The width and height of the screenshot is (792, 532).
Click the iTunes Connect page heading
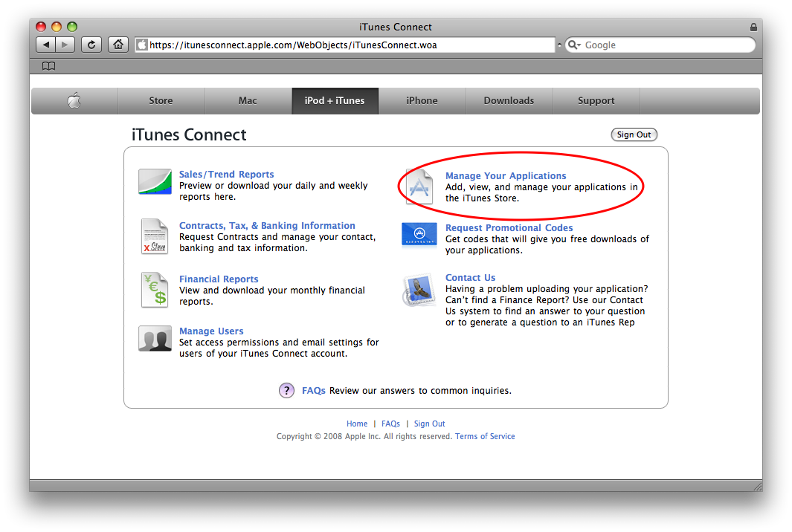pos(189,134)
